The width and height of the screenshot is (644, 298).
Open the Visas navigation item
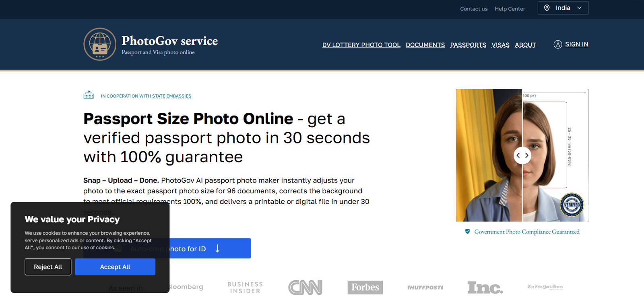(500, 45)
